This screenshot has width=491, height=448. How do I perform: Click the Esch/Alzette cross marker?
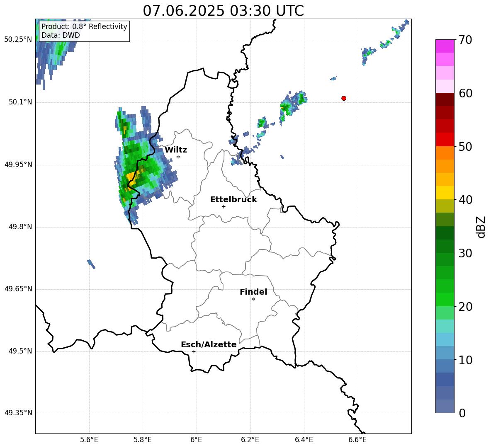194,351
